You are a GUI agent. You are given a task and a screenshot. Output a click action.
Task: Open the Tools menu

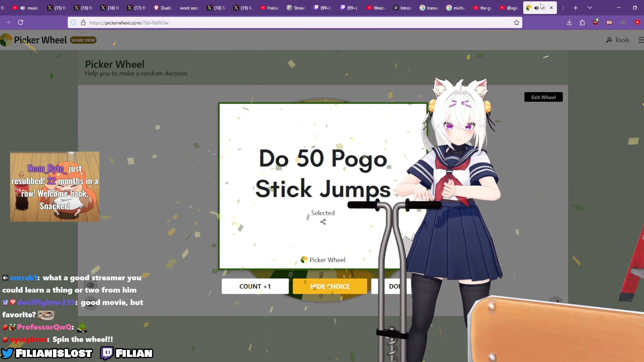(x=617, y=40)
